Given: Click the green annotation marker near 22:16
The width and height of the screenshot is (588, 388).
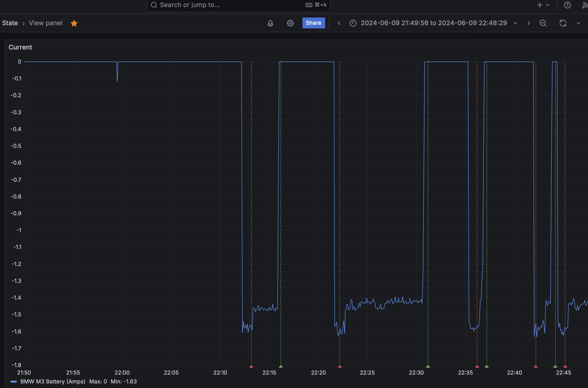Looking at the screenshot, I should 281,366.
